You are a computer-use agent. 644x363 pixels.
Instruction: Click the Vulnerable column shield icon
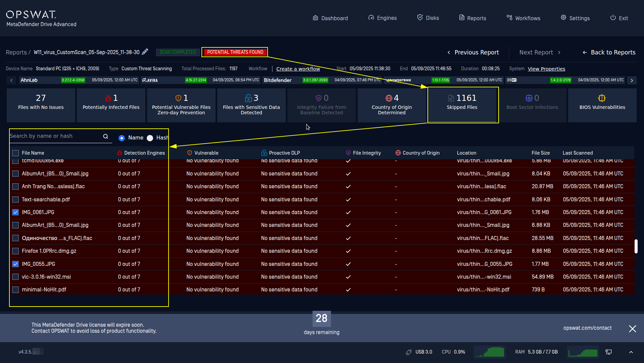pos(190,153)
